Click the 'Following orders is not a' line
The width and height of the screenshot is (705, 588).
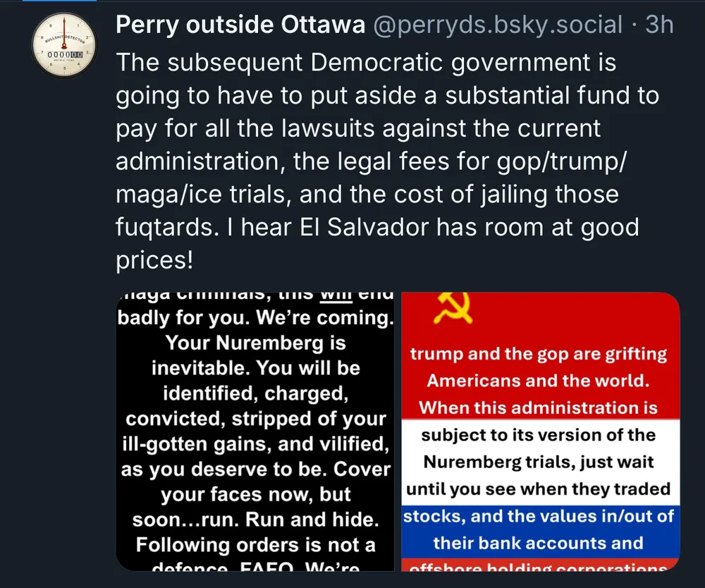point(255,545)
